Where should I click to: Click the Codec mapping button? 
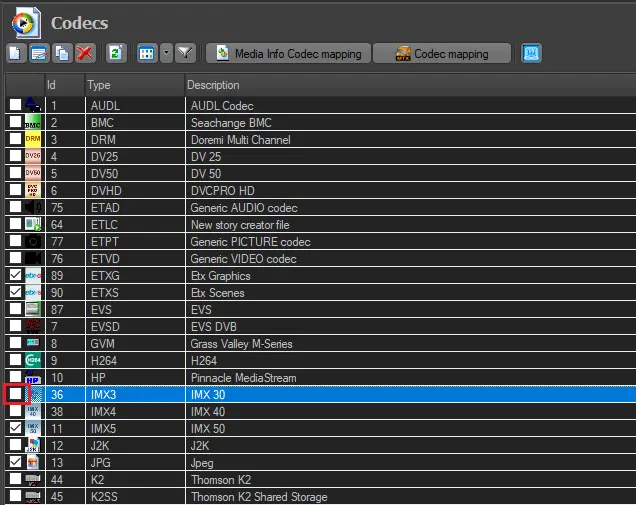[441, 53]
